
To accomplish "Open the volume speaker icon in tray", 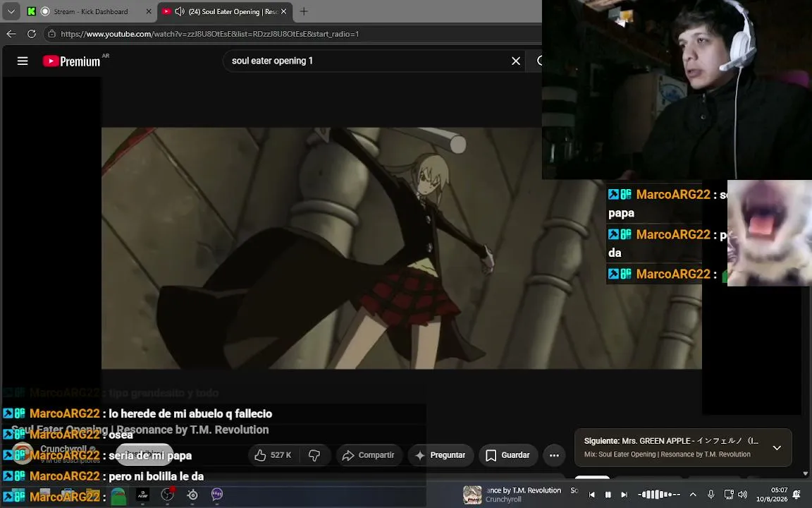I will (x=743, y=495).
